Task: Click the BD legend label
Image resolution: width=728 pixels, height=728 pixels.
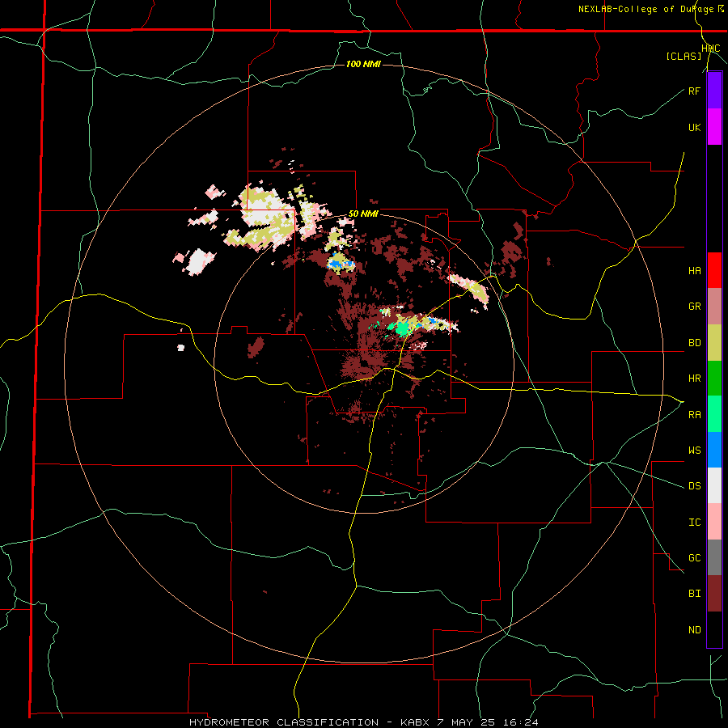Action: tap(695, 343)
